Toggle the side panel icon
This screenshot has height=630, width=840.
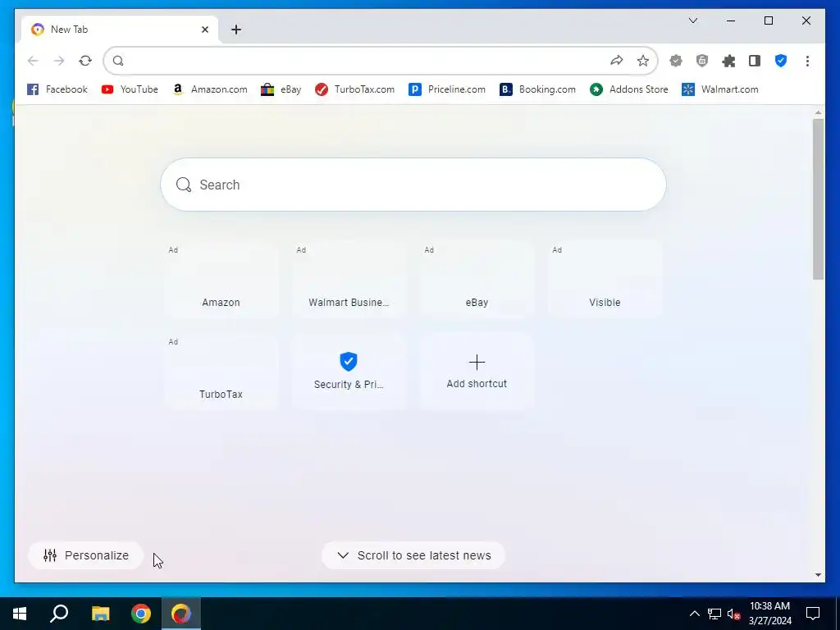pyautogui.click(x=755, y=61)
